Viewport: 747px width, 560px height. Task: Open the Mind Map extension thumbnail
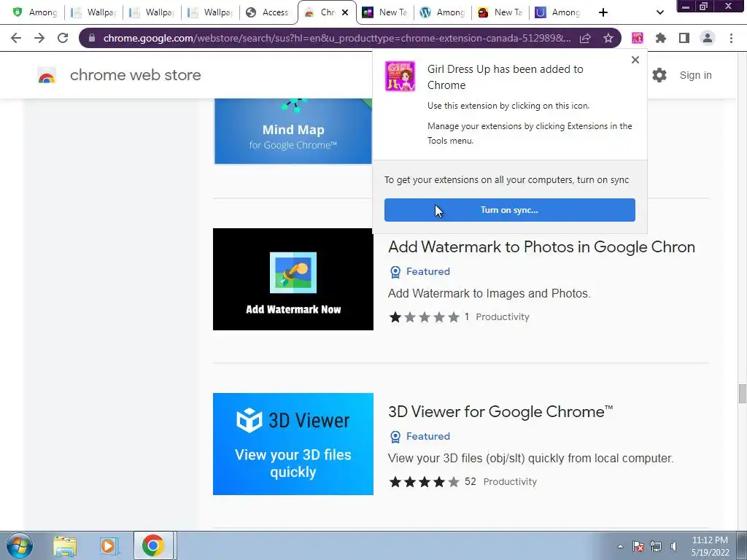(293, 131)
